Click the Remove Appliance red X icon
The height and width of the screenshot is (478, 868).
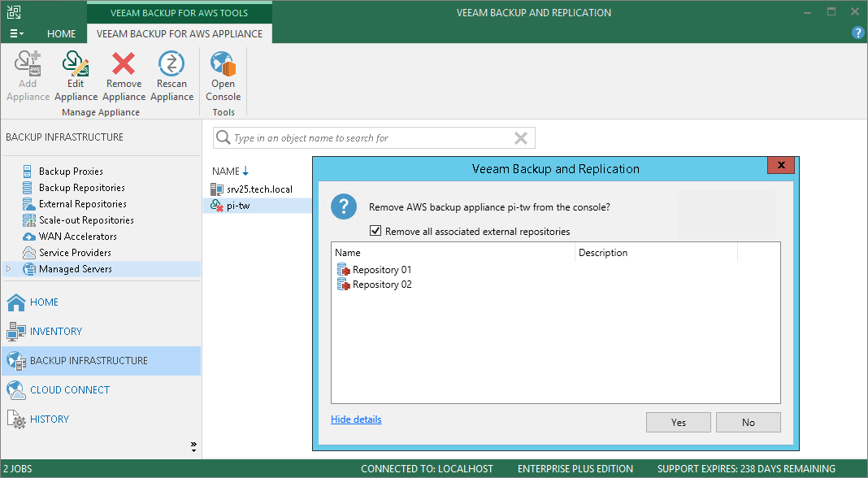coord(124,63)
